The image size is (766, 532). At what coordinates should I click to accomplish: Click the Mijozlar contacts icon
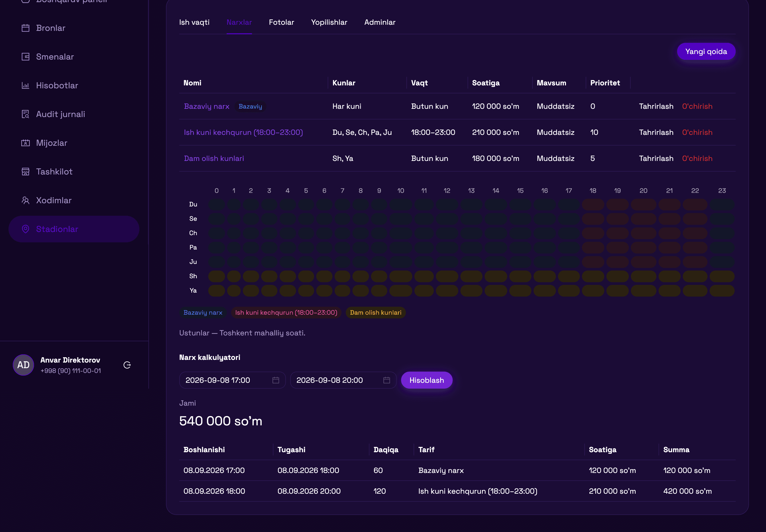pos(25,143)
